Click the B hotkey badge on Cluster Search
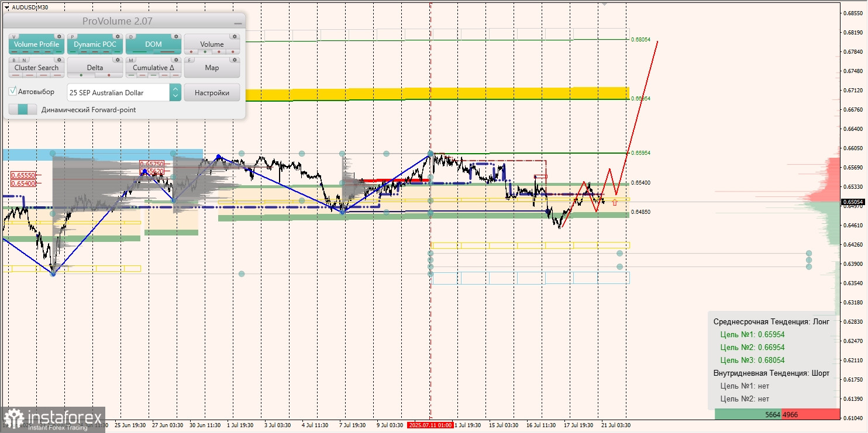The width and height of the screenshot is (868, 433). [x=14, y=60]
